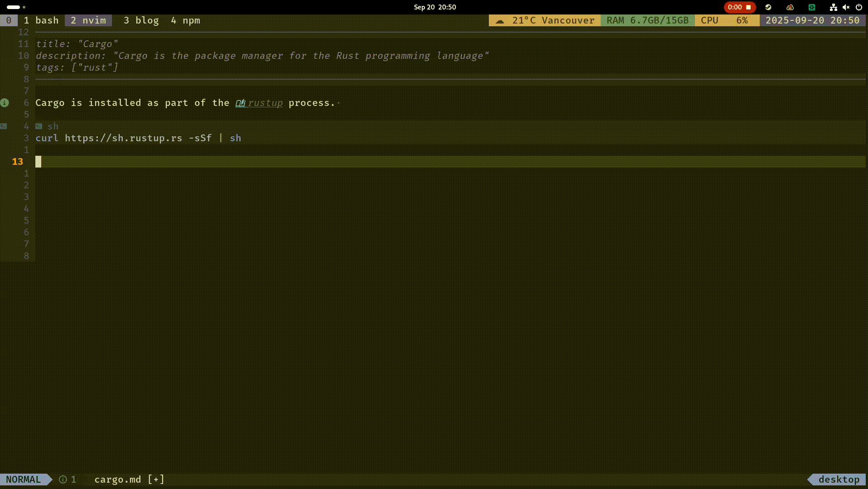868x489 pixels.
Task: Switch to tmux window 4 npm
Action: coord(186,20)
